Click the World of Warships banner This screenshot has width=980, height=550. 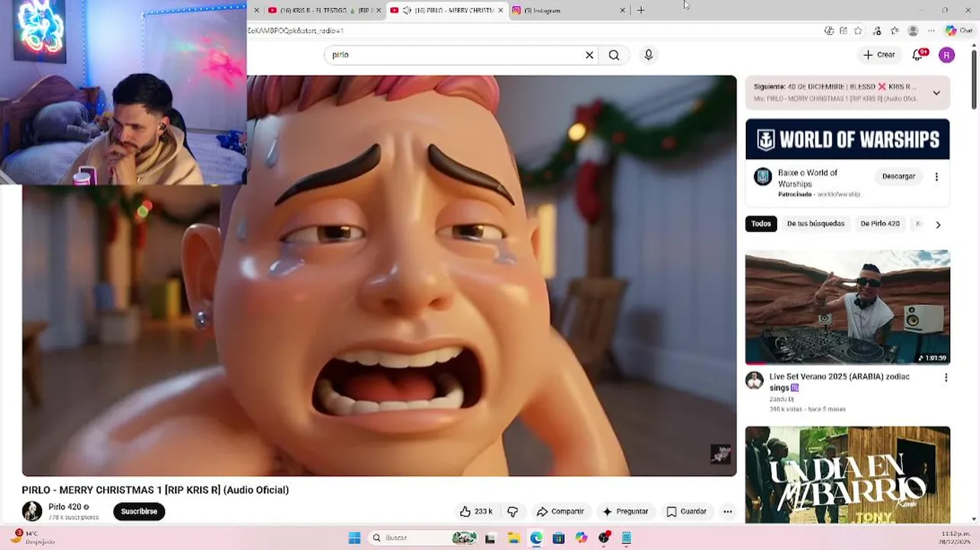[x=848, y=139]
